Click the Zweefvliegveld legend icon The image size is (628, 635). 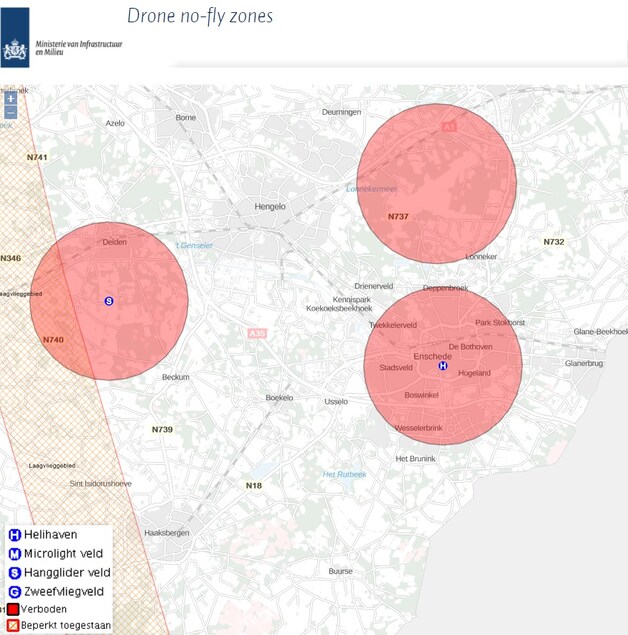click(x=15, y=592)
